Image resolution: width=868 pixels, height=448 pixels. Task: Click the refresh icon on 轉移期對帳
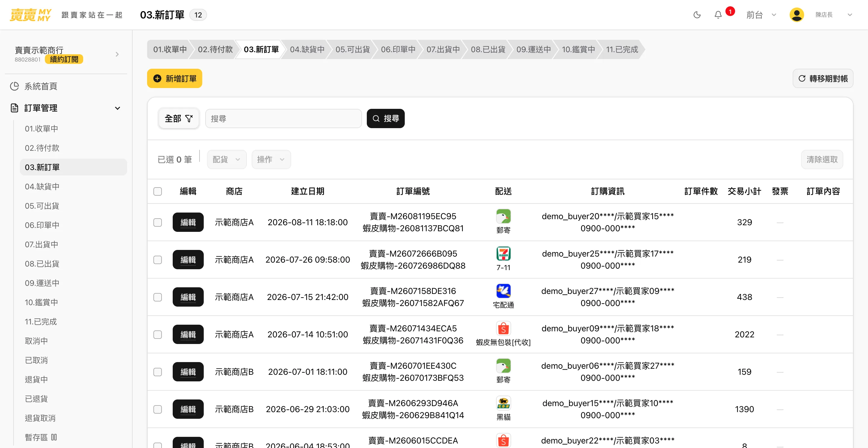[802, 79]
